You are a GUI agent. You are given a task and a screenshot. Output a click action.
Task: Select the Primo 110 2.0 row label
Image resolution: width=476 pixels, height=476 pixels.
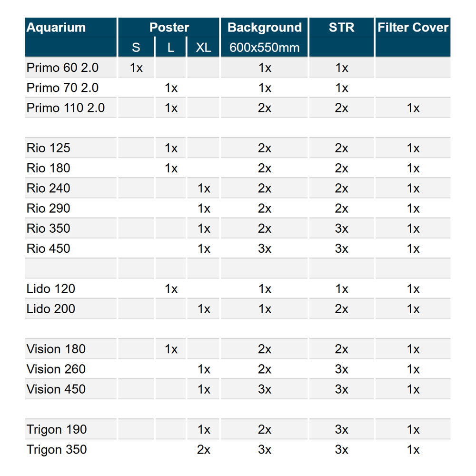coord(66,108)
